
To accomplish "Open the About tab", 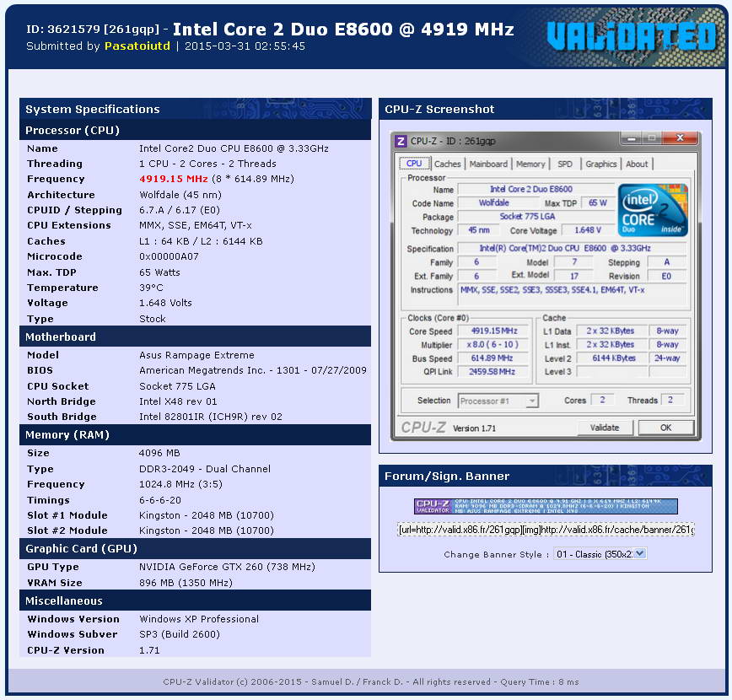I will (637, 164).
